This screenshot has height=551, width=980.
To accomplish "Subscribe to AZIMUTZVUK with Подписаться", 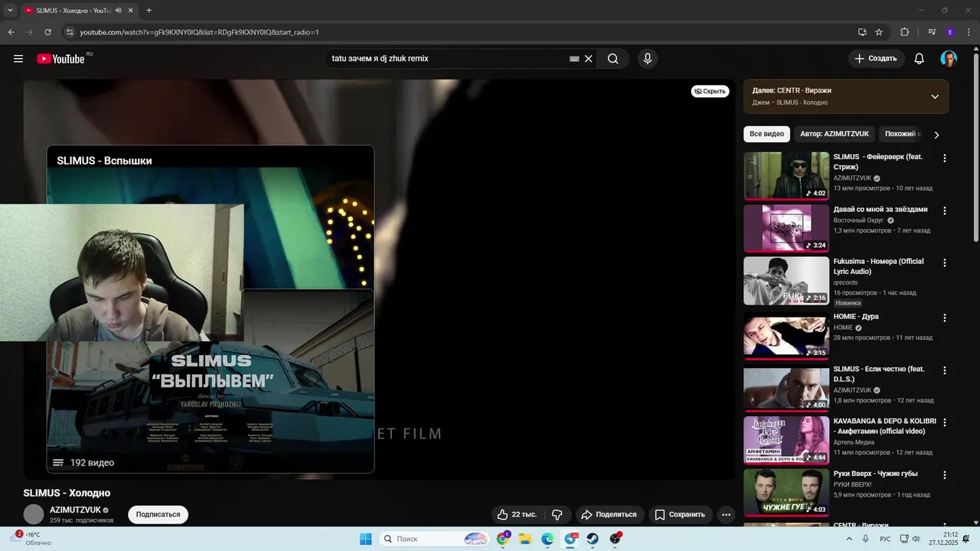I will pyautogui.click(x=158, y=514).
